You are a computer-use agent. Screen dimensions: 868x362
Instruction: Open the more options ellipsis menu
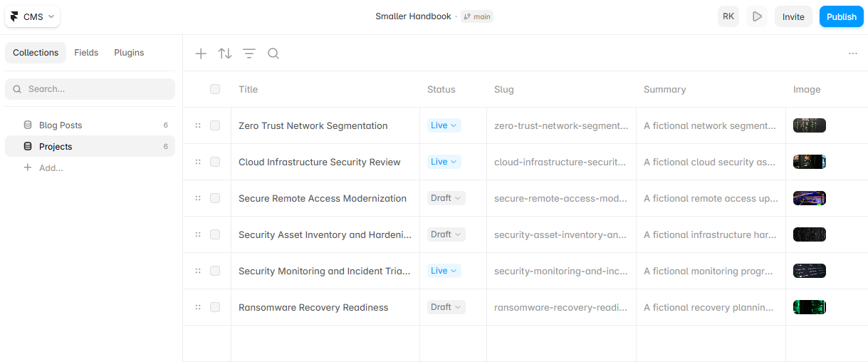853,53
